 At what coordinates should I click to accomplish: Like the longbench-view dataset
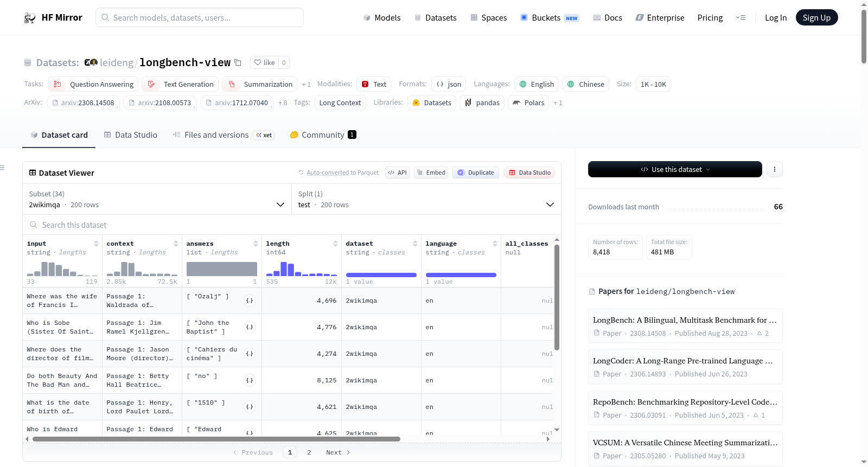265,62
